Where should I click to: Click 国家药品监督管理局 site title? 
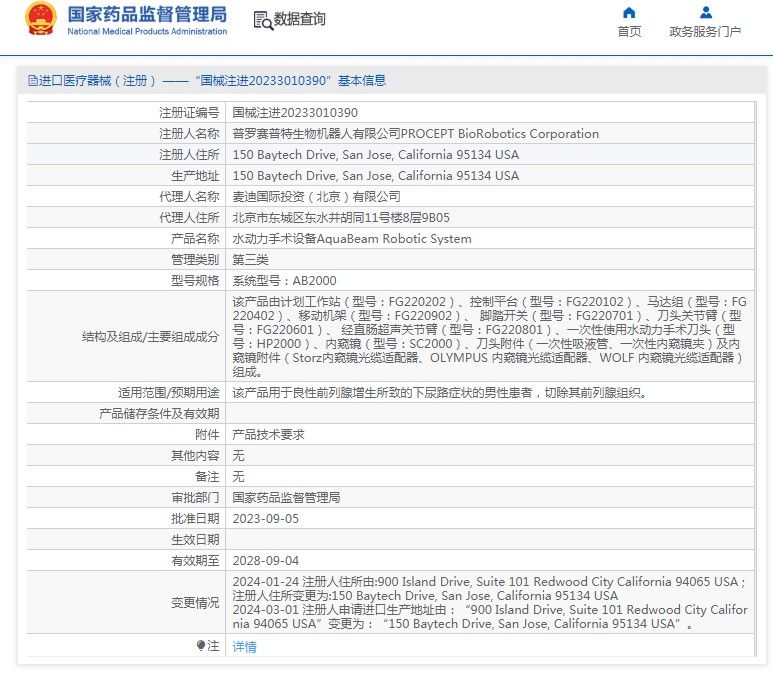[x=147, y=14]
